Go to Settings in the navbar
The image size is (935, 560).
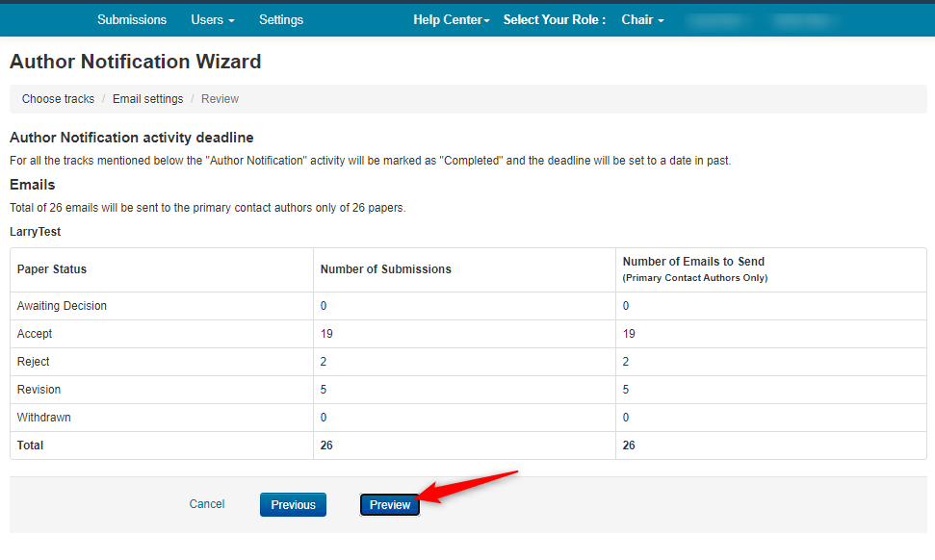[x=281, y=19]
